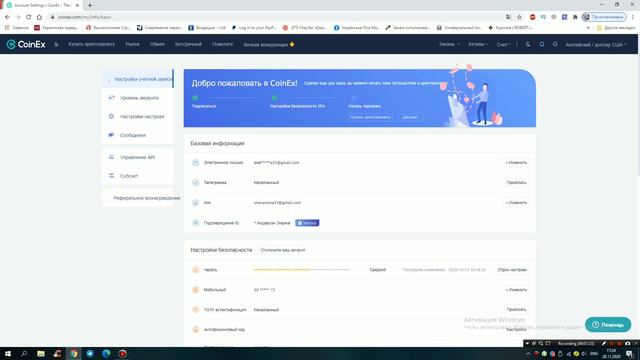
Task: Click the red adblock extension icon
Action: tap(532, 17)
